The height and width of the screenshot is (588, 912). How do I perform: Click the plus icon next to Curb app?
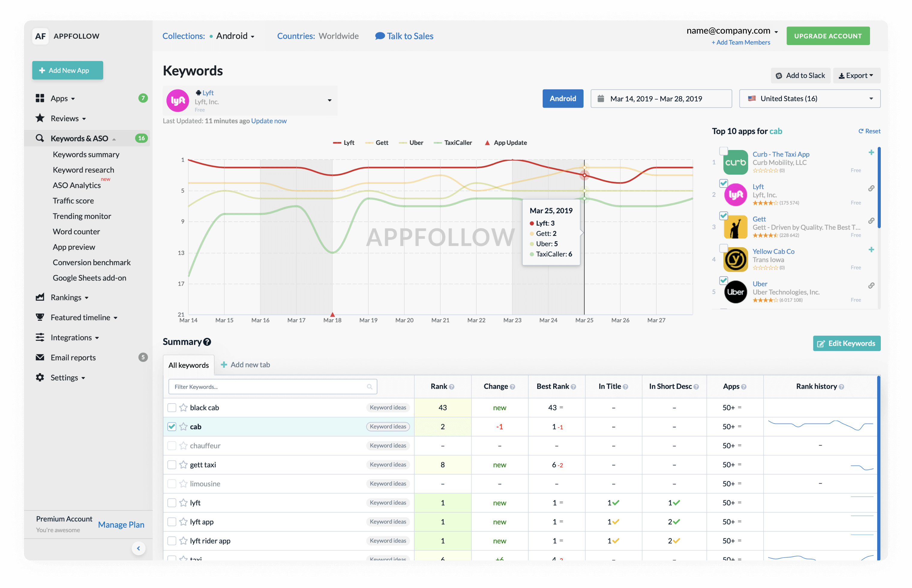(x=871, y=152)
